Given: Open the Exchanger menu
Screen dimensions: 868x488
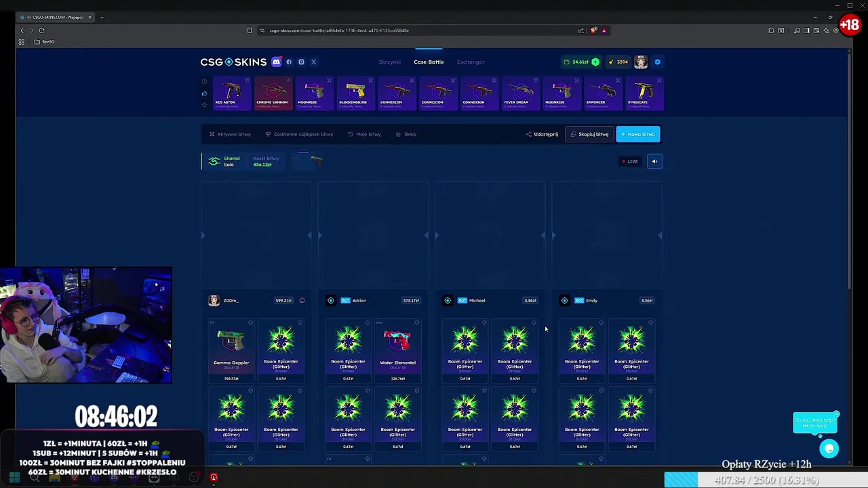Looking at the screenshot, I should click(471, 62).
